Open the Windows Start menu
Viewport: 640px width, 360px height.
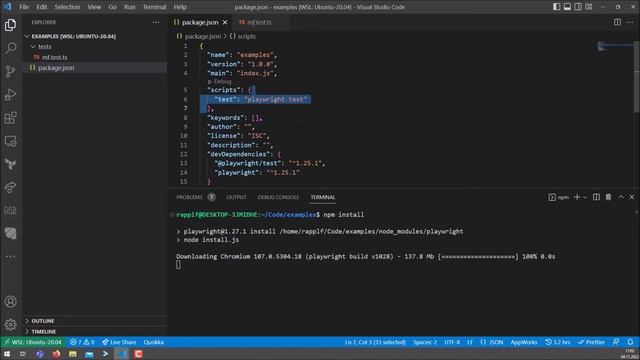tap(7, 354)
